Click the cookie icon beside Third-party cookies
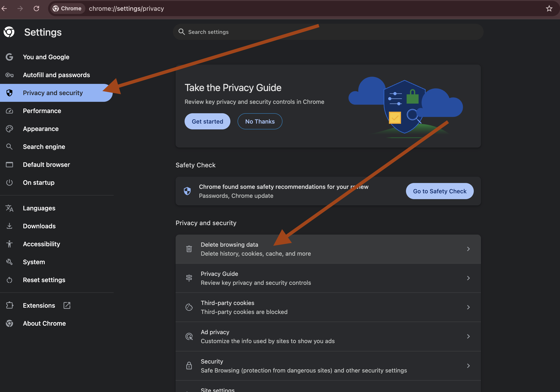Screen dimensions: 560x392 pyautogui.click(x=189, y=307)
